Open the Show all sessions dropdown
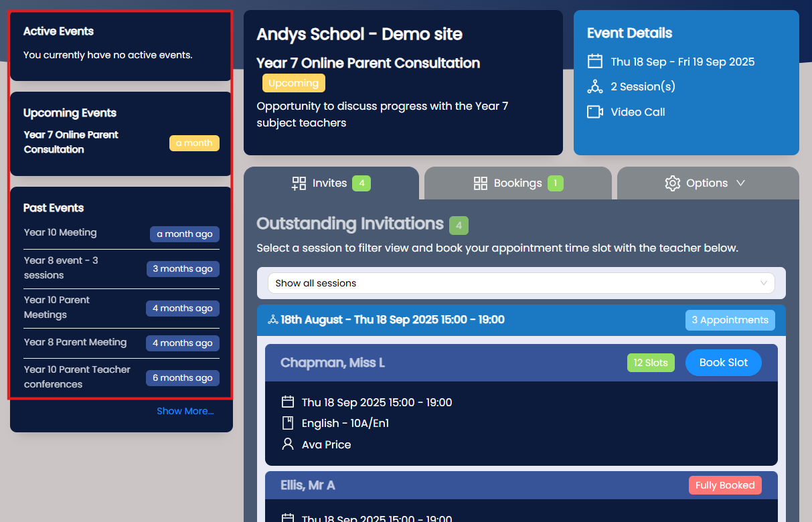Viewport: 812px width, 522px height. 521,283
